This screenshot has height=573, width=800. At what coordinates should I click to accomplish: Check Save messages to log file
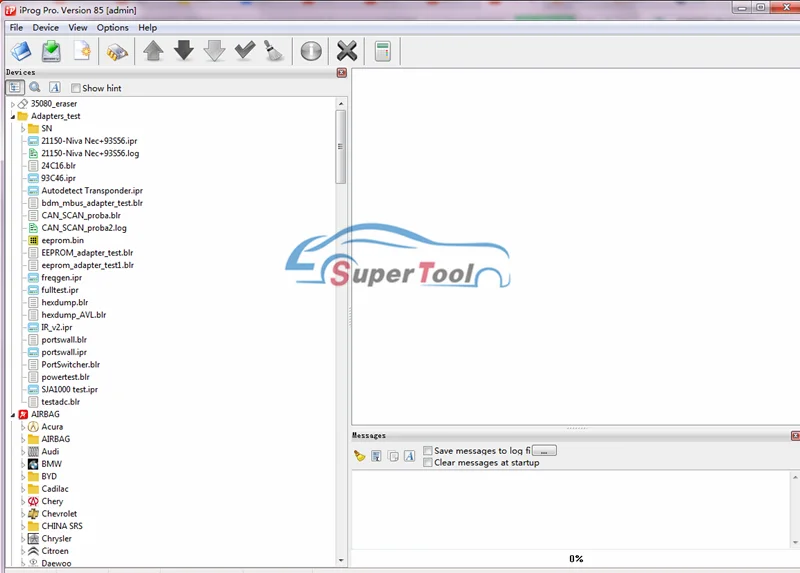pos(428,451)
